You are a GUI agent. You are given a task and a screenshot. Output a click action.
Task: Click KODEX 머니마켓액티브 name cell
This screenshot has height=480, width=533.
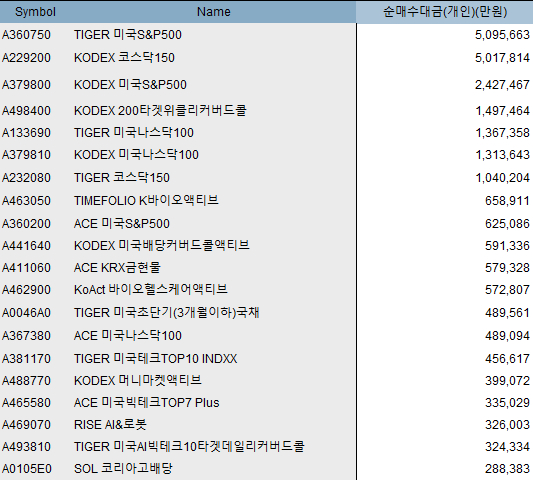[138, 380]
